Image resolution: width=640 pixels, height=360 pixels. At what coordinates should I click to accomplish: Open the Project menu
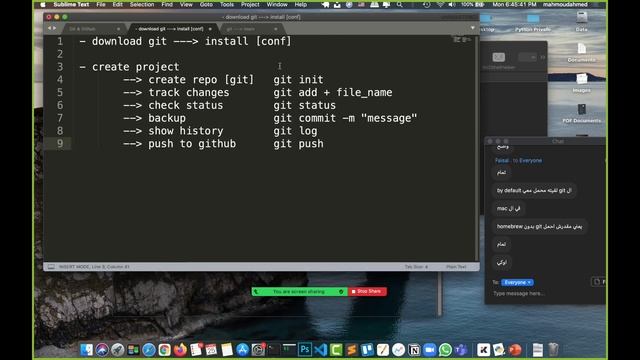pos(250,4)
